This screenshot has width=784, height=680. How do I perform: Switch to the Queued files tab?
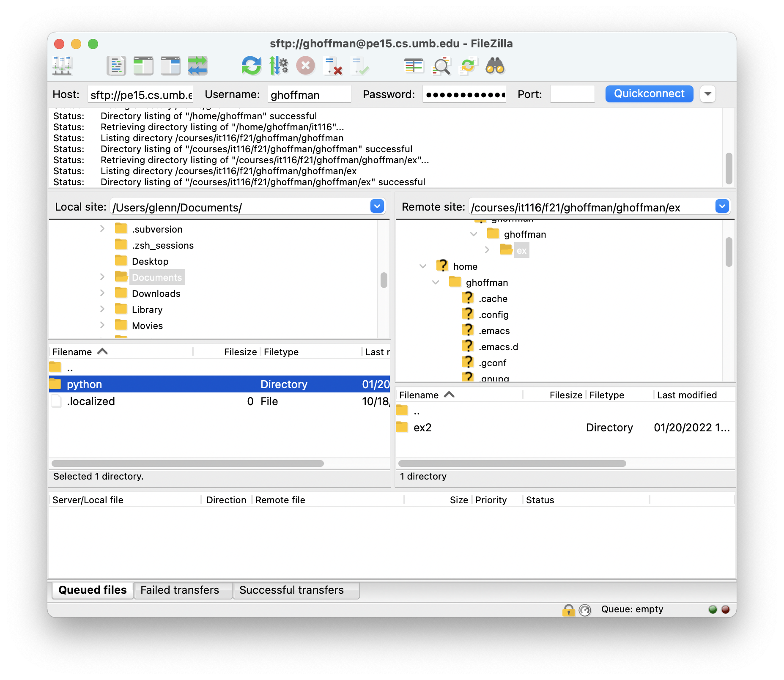click(93, 590)
